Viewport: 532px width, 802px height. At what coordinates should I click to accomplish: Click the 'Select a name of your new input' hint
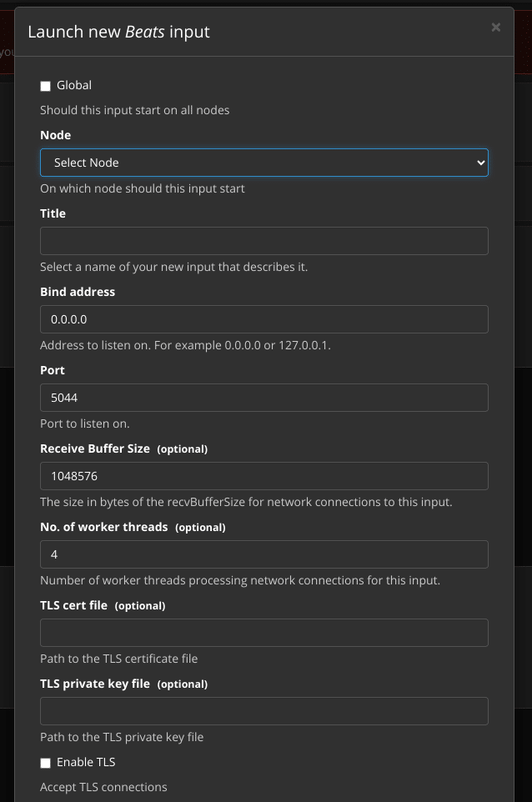pos(174,267)
